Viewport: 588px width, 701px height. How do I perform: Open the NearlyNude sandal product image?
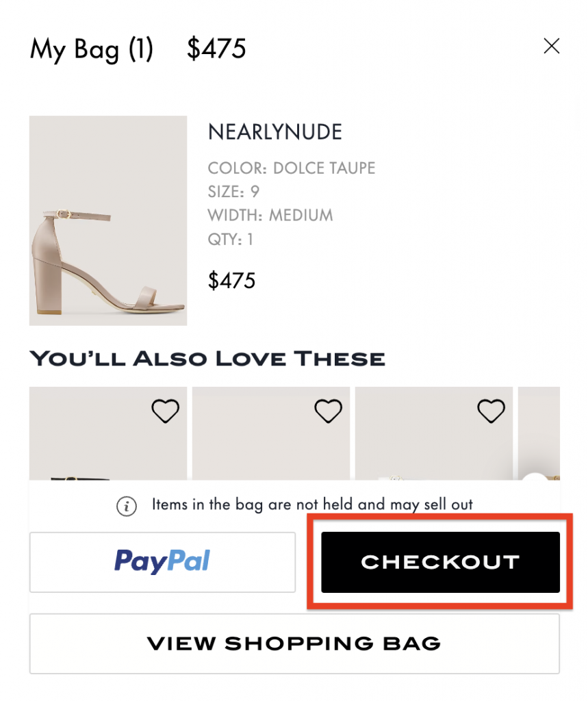(x=108, y=220)
